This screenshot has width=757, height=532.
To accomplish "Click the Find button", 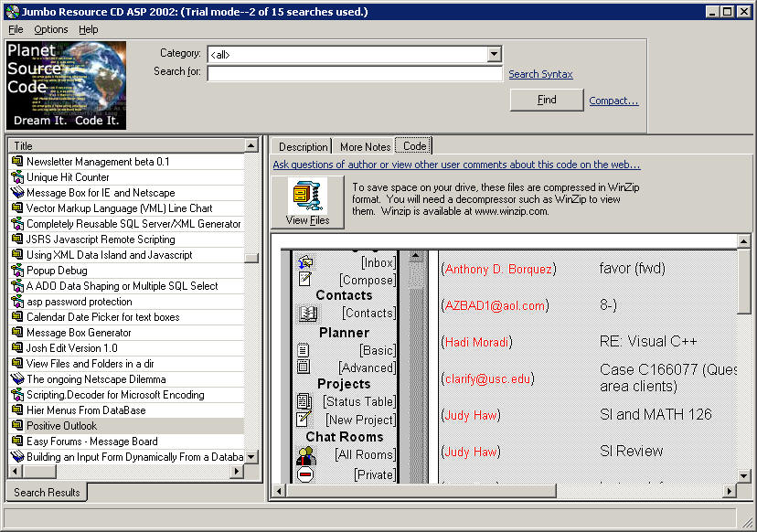I will point(547,100).
